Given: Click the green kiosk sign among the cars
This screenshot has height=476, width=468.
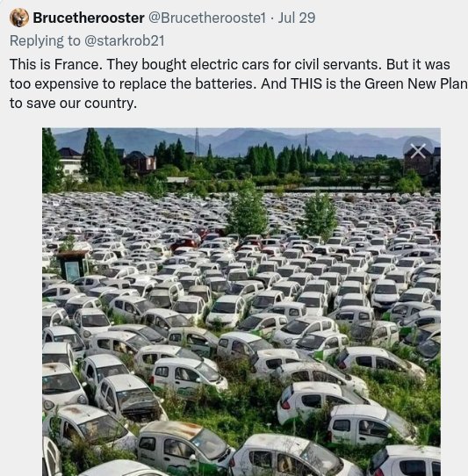Looking at the screenshot, I should pos(72,265).
